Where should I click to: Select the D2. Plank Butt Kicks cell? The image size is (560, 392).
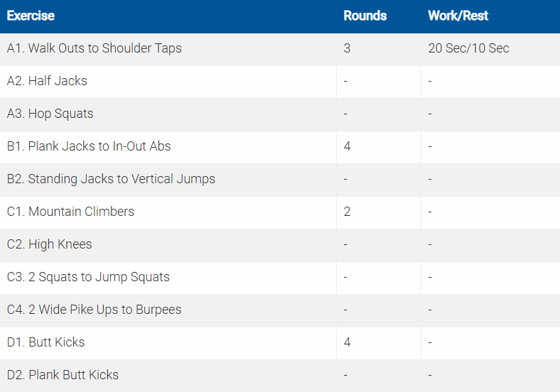(x=63, y=375)
